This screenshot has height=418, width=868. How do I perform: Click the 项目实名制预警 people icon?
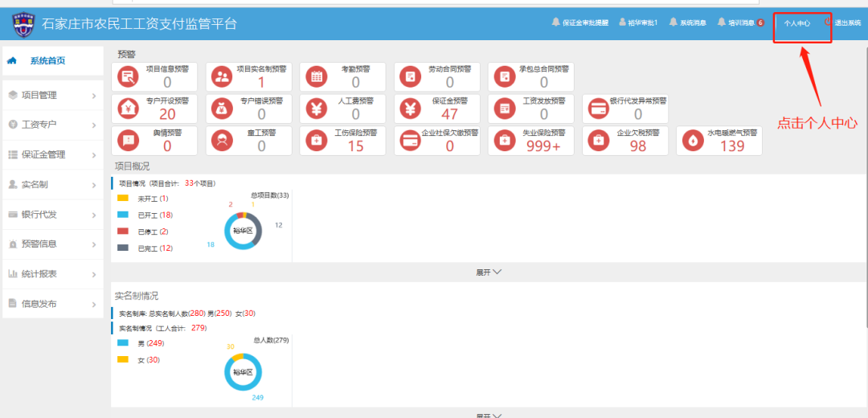click(x=223, y=77)
